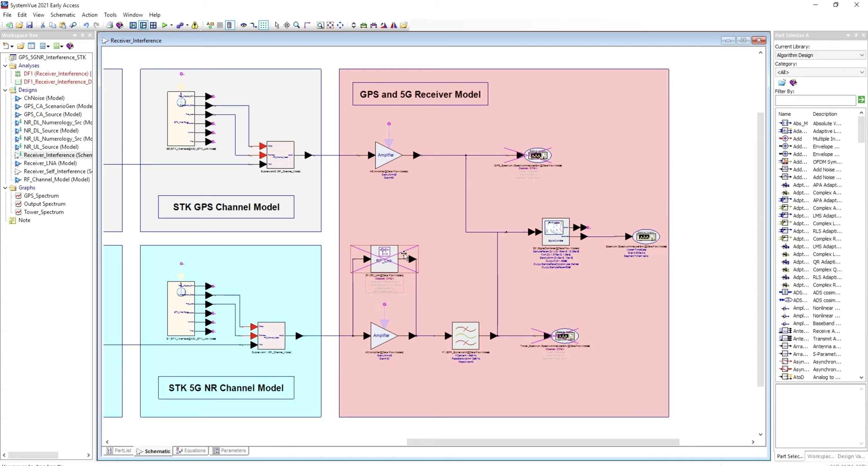Open the dropdown arrow beside the run button
Viewport: 868px width, 466px height.
point(172,25)
